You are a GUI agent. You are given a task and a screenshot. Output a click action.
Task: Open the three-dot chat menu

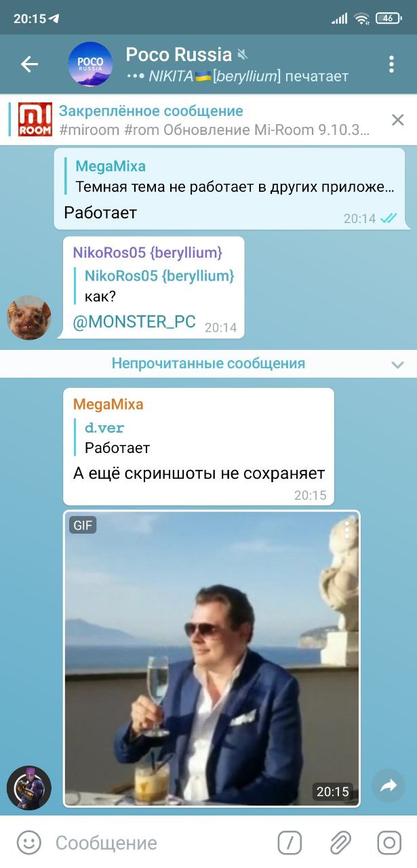[391, 64]
